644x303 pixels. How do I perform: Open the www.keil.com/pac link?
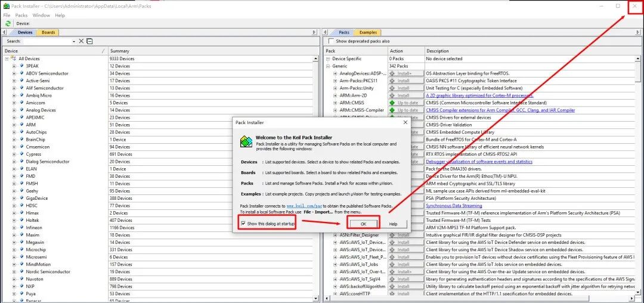tap(304, 206)
